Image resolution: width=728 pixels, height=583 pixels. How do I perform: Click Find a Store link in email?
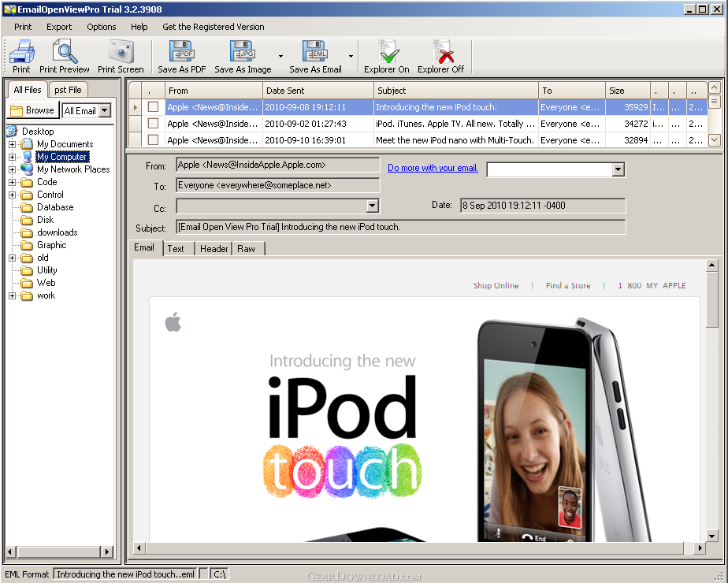568,285
